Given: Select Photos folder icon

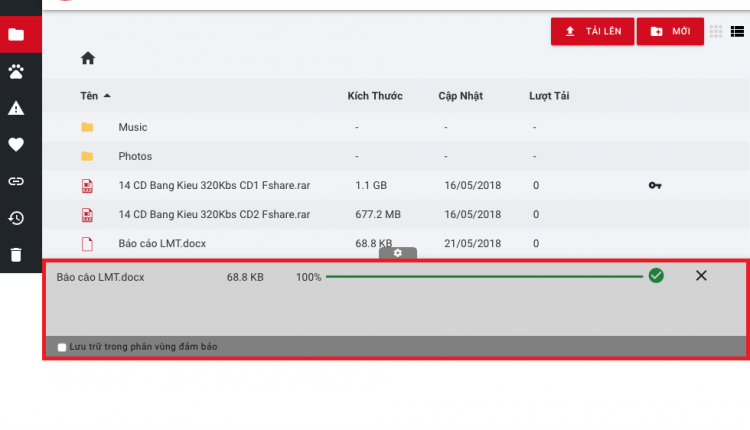Looking at the screenshot, I should (87, 156).
